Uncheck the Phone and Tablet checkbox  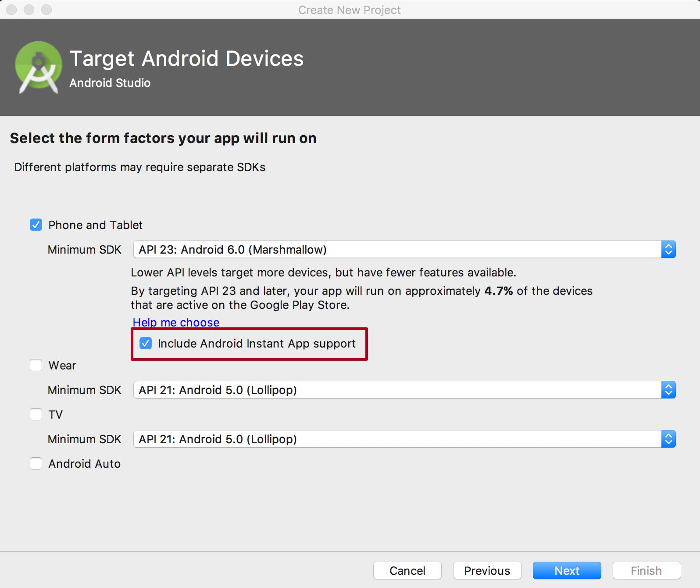(36, 225)
